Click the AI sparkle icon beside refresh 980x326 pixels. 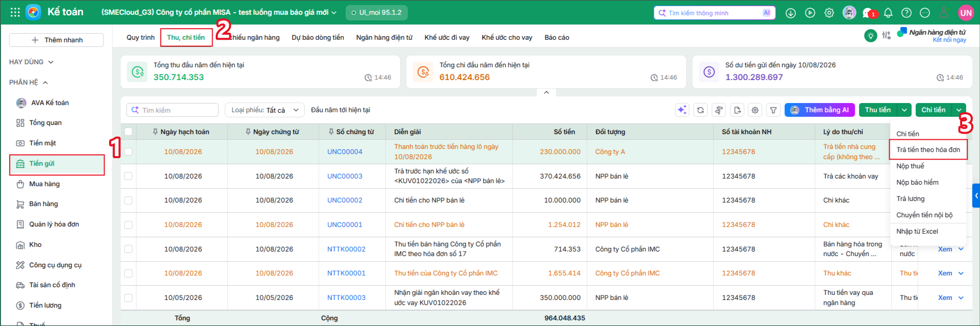click(x=682, y=110)
